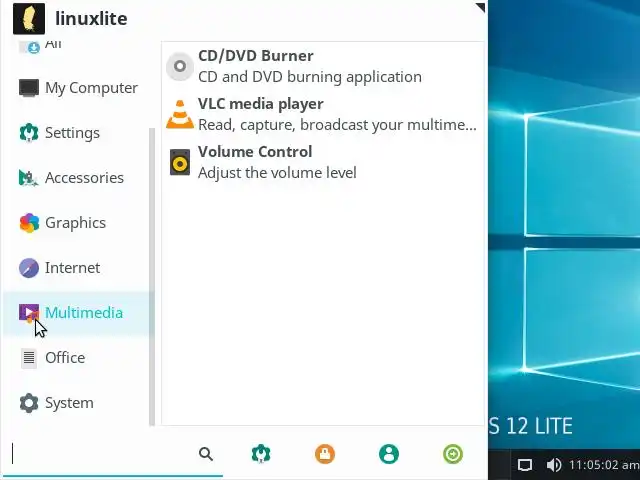Select the System category
Screen dimensions: 640x480
pyautogui.click(x=77, y=403)
